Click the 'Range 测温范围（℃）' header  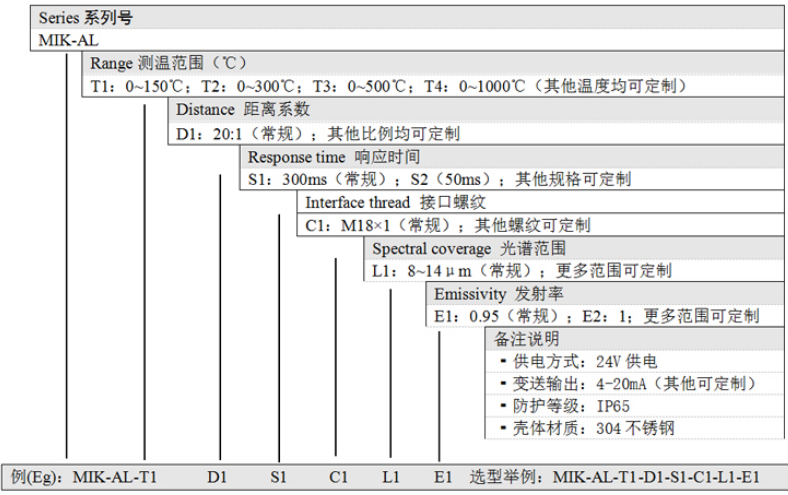point(168,63)
